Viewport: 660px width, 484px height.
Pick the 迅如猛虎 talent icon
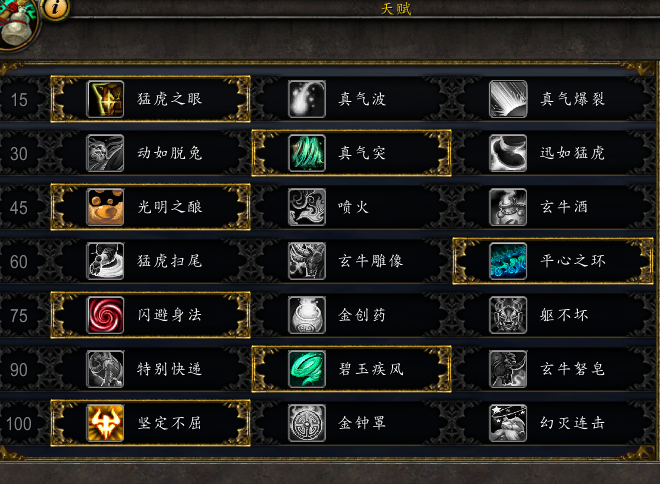[508, 153]
